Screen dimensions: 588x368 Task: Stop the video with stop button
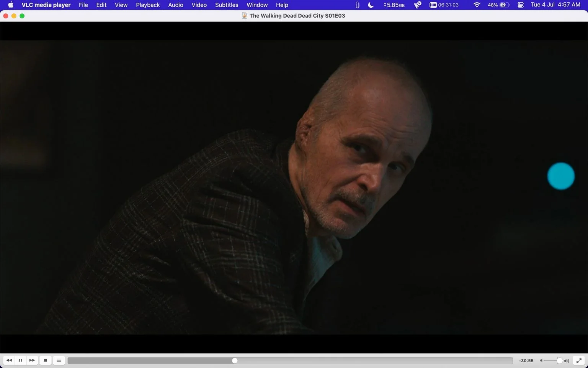click(46, 360)
